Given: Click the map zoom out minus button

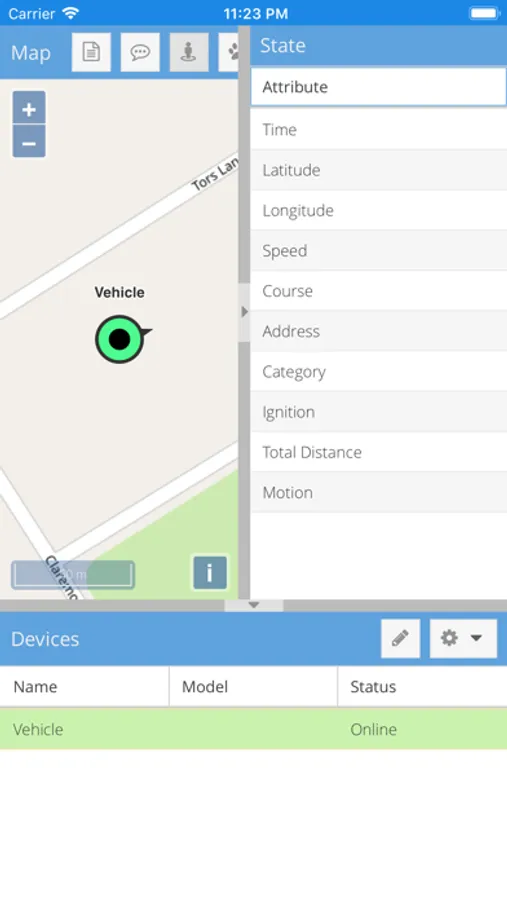Looking at the screenshot, I should (x=29, y=142).
